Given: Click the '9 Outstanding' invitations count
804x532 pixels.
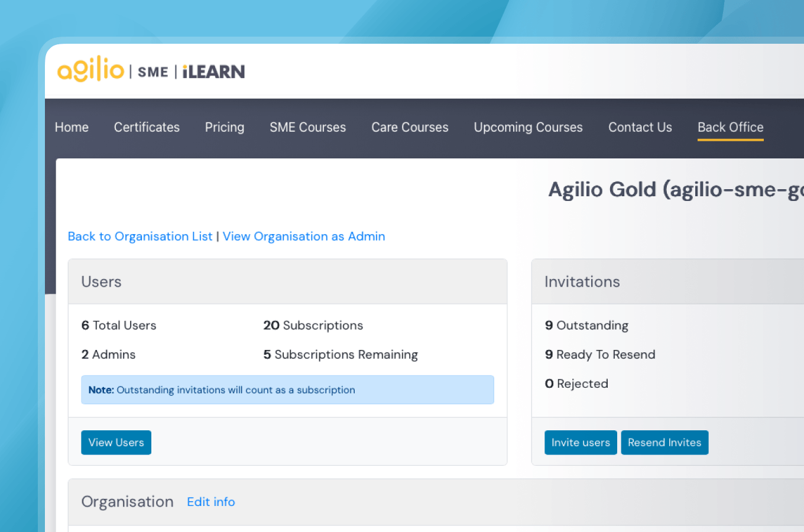Looking at the screenshot, I should [x=586, y=325].
